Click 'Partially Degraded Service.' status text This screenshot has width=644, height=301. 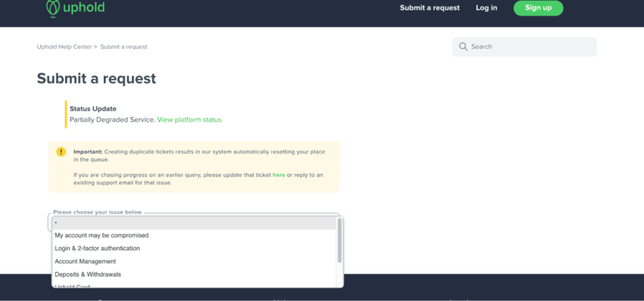pyautogui.click(x=113, y=120)
